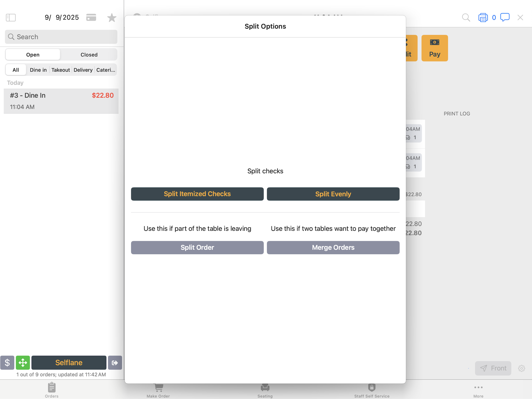The image size is (532, 399).
Task: Click the credit card icon
Action: point(91,17)
